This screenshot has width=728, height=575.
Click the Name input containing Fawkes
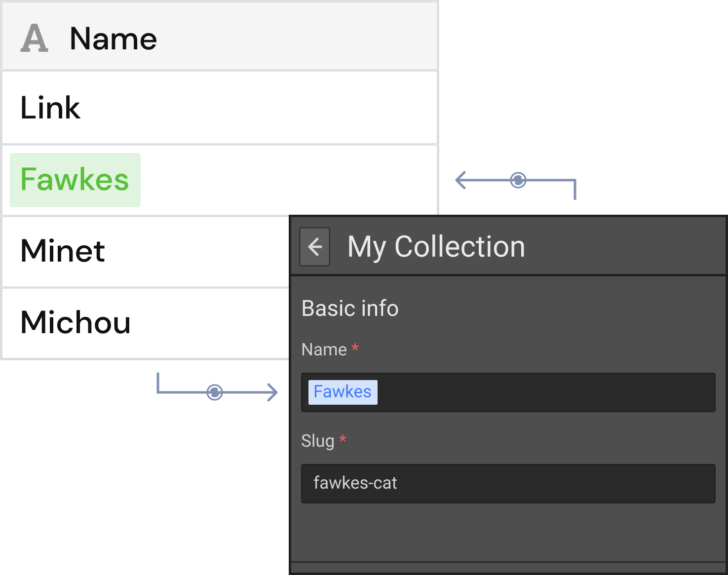(x=508, y=392)
